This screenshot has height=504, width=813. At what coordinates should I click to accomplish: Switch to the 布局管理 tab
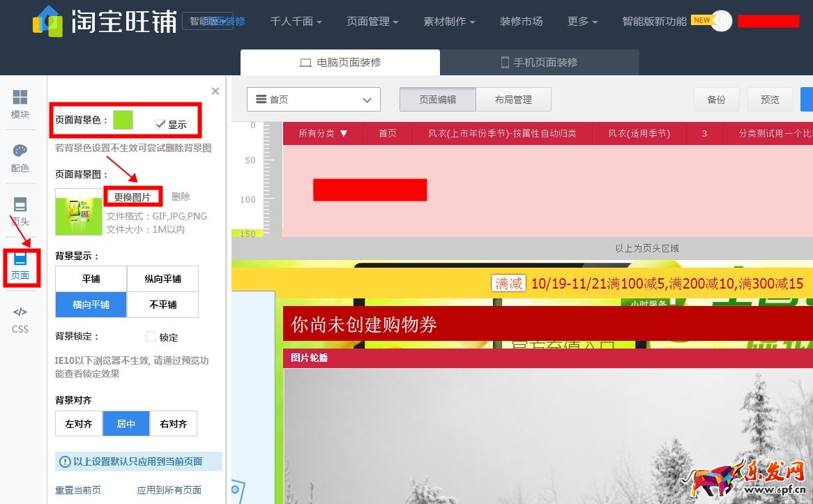click(x=513, y=100)
